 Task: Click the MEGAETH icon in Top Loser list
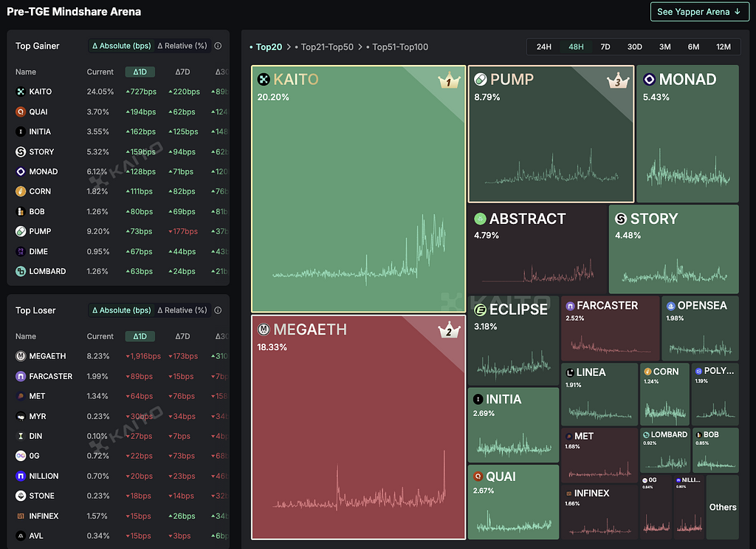(20, 356)
